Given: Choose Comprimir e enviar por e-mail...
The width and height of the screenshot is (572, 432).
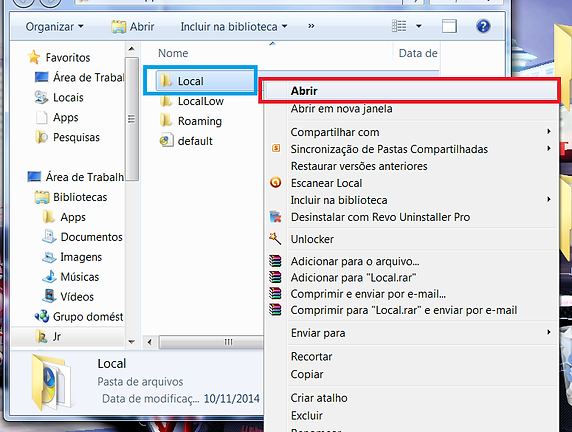Looking at the screenshot, I should (x=411, y=294).
